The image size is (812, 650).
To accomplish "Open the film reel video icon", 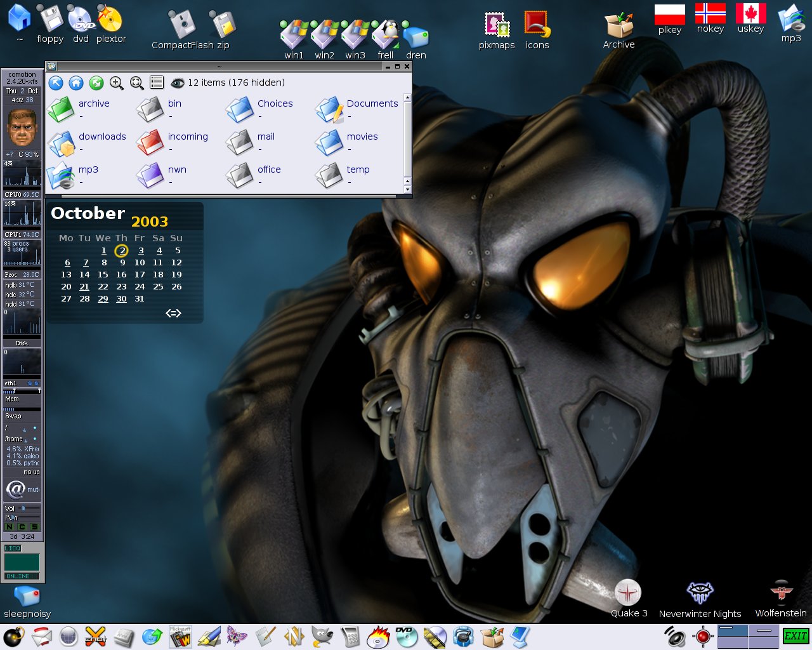I will tap(435, 637).
